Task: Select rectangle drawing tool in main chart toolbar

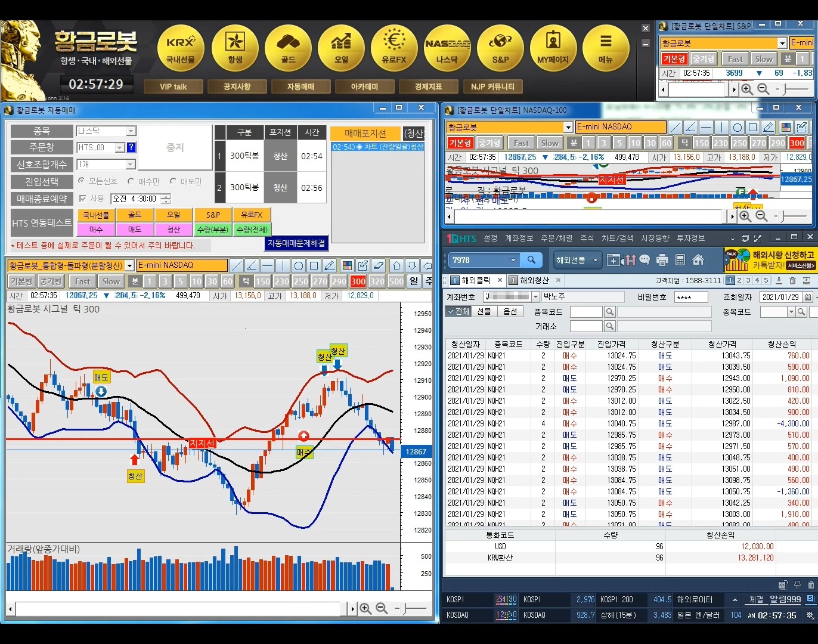Action: pos(314,265)
